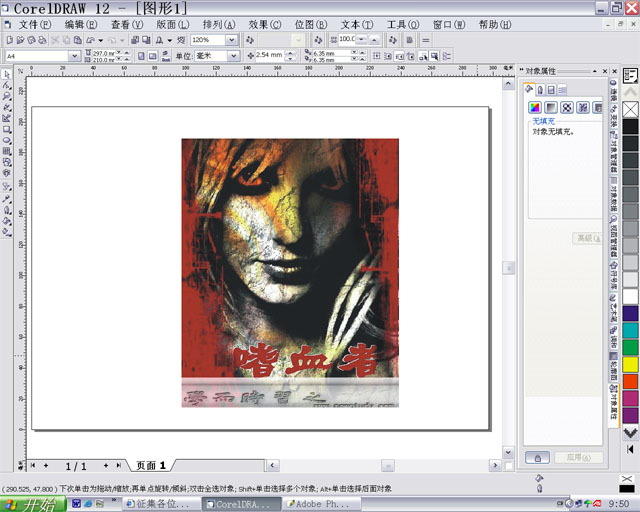Screen dimensions: 640x512
Task: Click the Save icon in toolbar
Action: pyautogui.click(x=31, y=40)
